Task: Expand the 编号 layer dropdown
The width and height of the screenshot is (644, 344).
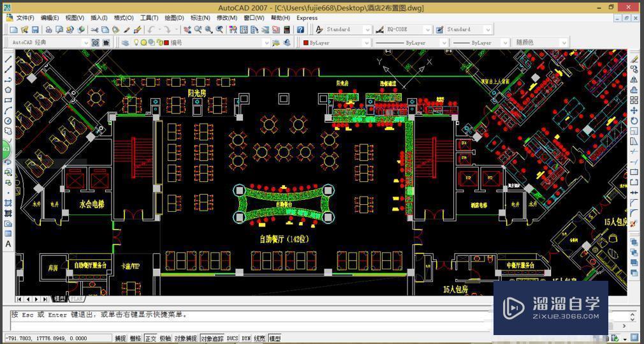Action: [x=267, y=42]
